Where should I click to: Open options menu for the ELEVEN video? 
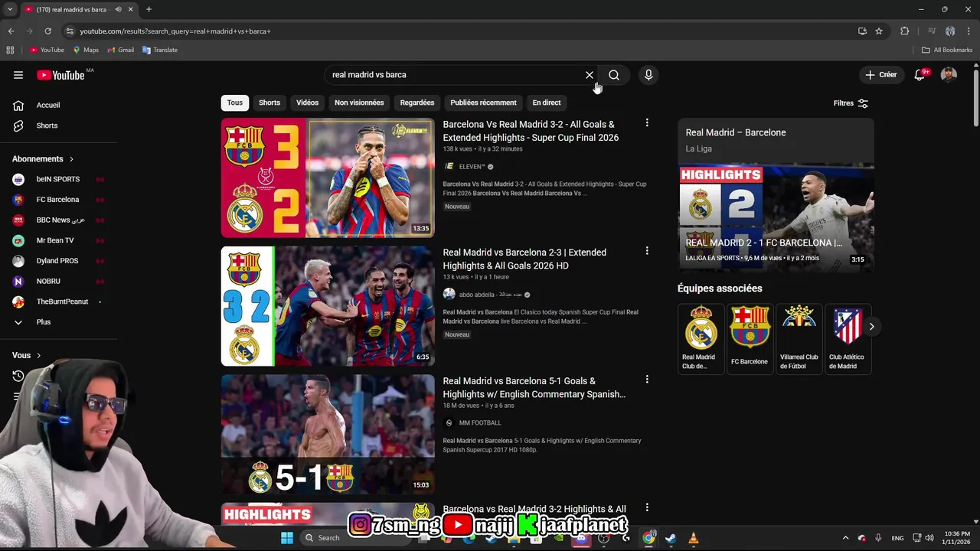pyautogui.click(x=647, y=123)
